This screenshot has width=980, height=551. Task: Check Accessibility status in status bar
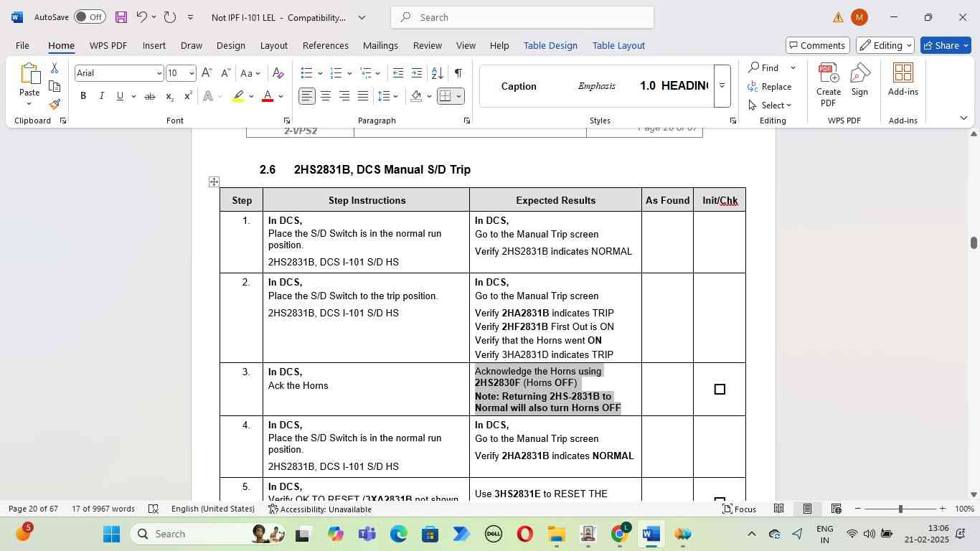320,509
